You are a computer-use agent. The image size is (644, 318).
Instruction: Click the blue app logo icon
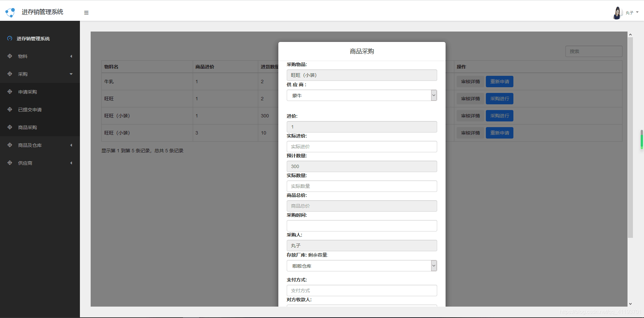tap(10, 12)
